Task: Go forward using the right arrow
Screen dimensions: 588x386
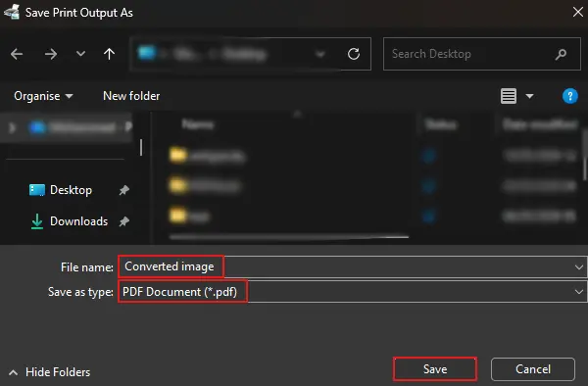Action: pyautogui.click(x=51, y=54)
